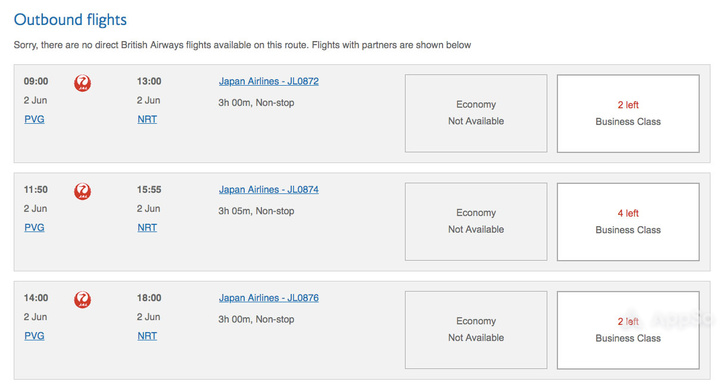Choose Business Class on JL0876 (2 left)
Screen dimensions: 720x388
[x=628, y=330]
